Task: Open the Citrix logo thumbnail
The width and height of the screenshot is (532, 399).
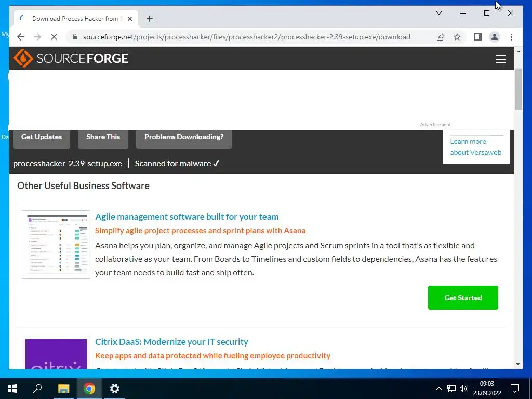Action: [x=56, y=353]
